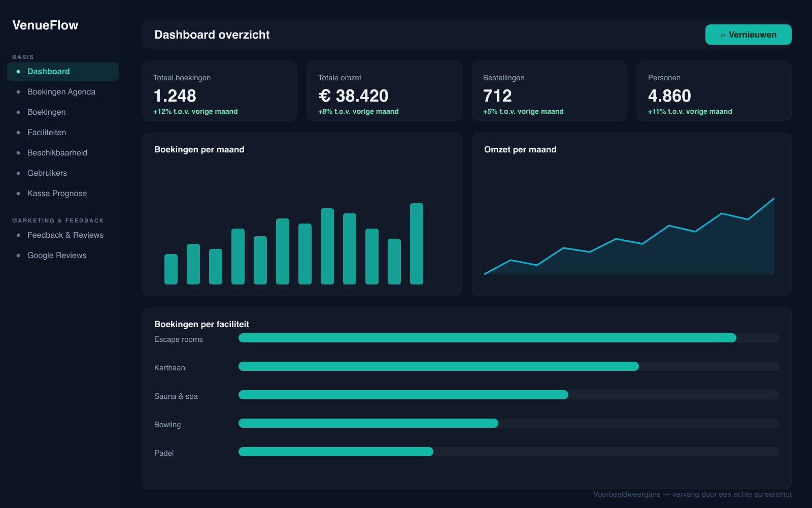The height and width of the screenshot is (508, 812).
Task: Click the 'Boekingen per maand' chart title
Action: click(x=199, y=149)
